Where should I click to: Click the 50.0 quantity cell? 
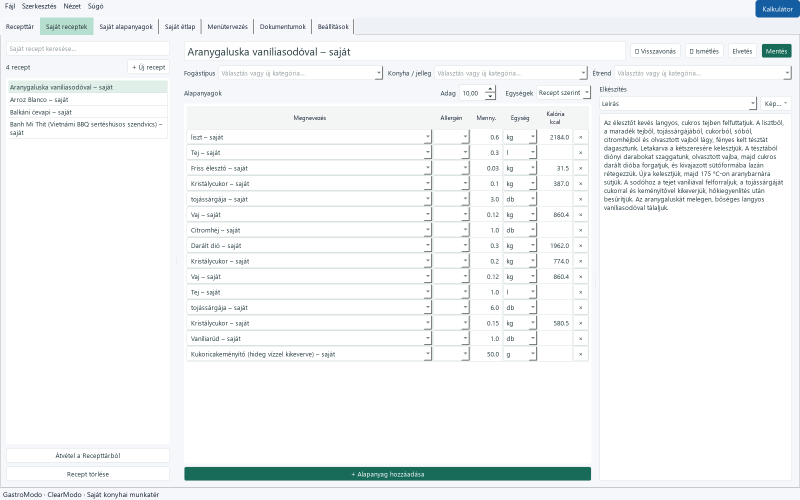coord(486,354)
